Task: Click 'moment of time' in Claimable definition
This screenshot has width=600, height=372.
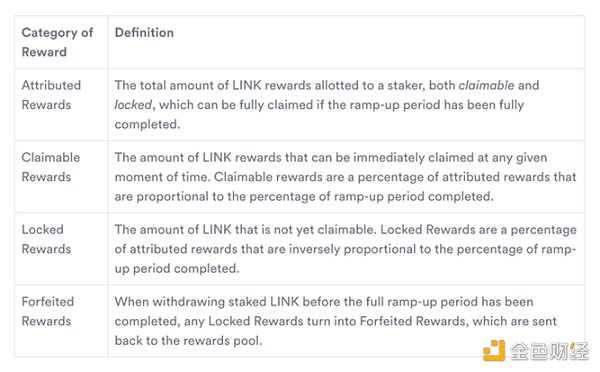Action: click(162, 177)
